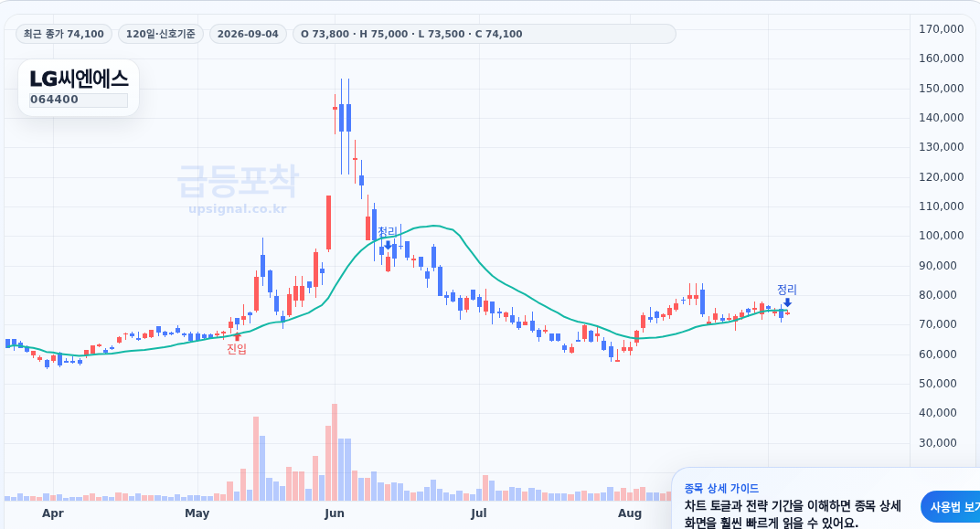Click the 최근 종가 74,100 pill
980x529 pixels.
tap(64, 34)
